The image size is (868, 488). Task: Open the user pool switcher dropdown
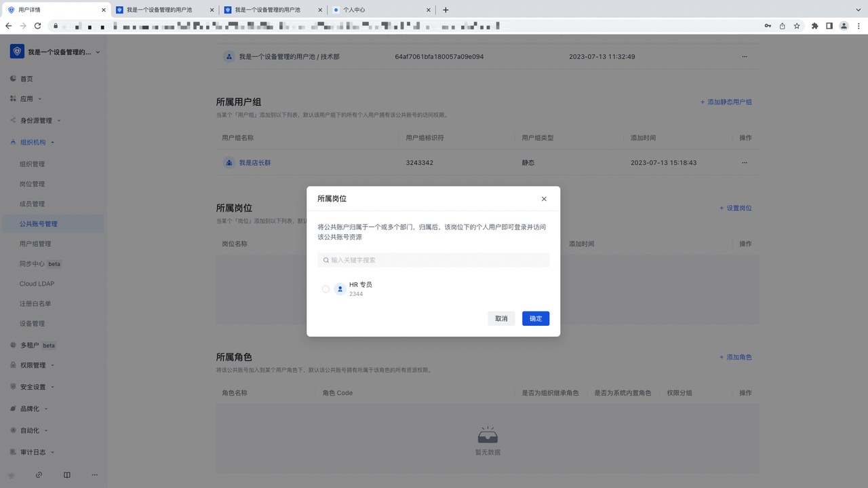[97, 52]
